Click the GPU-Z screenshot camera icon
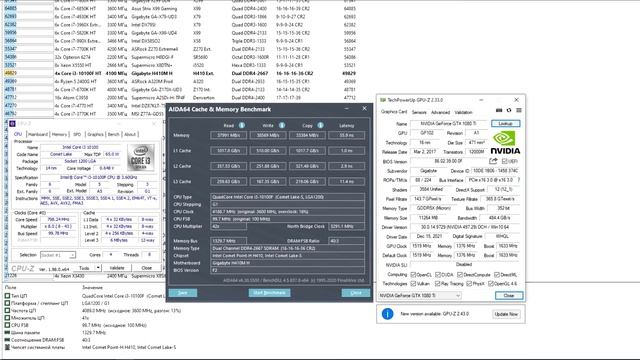The height and width of the screenshot is (360, 640). pyautogui.click(x=499, y=110)
